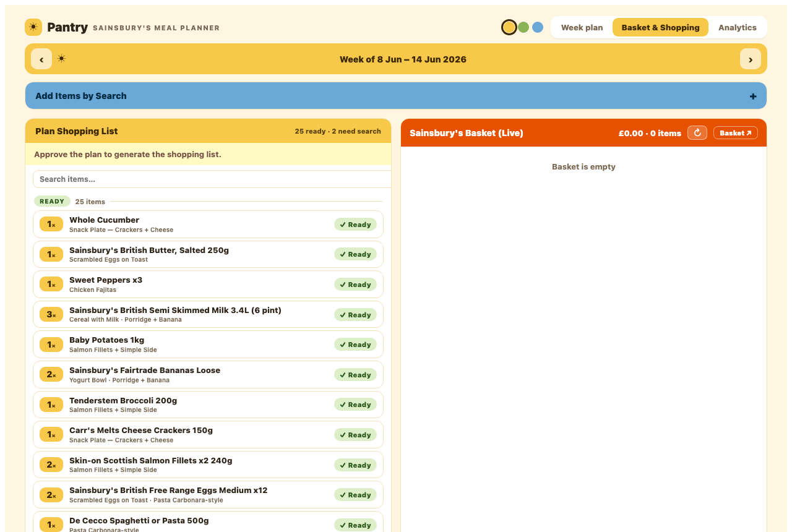Click quantity 2x badge of Fairtrade Bananas

pyautogui.click(x=51, y=374)
